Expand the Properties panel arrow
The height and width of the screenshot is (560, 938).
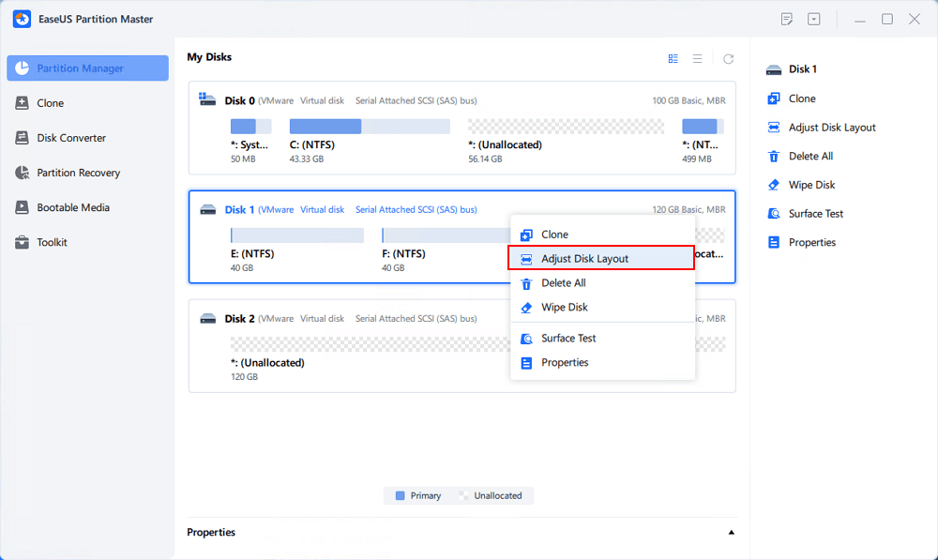click(x=732, y=533)
